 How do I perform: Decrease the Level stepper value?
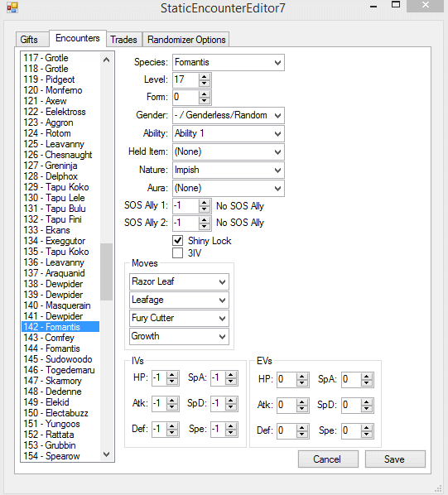tap(205, 84)
